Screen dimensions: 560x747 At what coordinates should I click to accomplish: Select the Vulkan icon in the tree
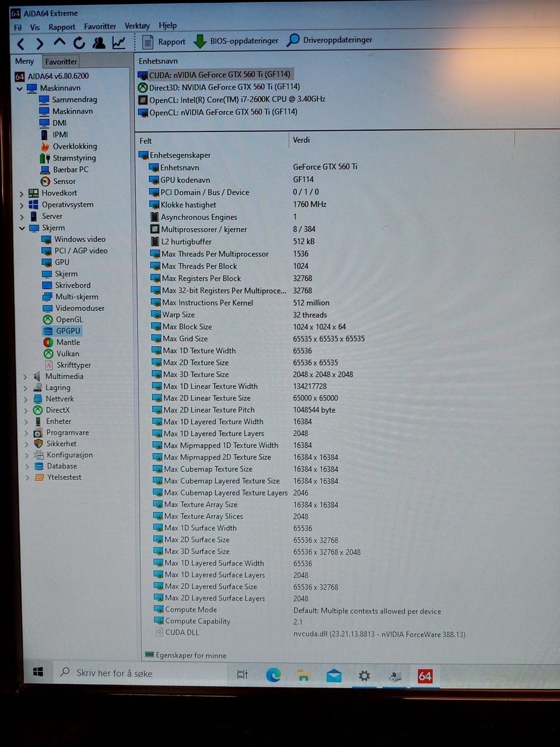[x=48, y=354]
